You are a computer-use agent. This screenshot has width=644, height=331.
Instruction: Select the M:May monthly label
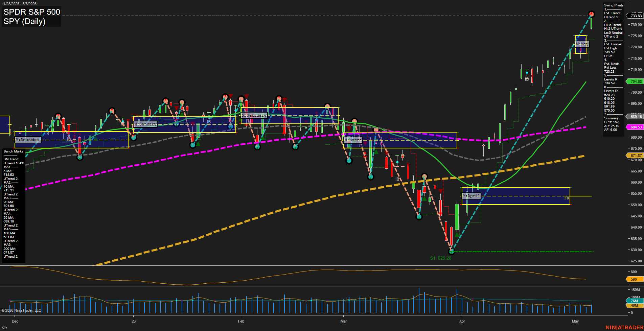point(582,44)
